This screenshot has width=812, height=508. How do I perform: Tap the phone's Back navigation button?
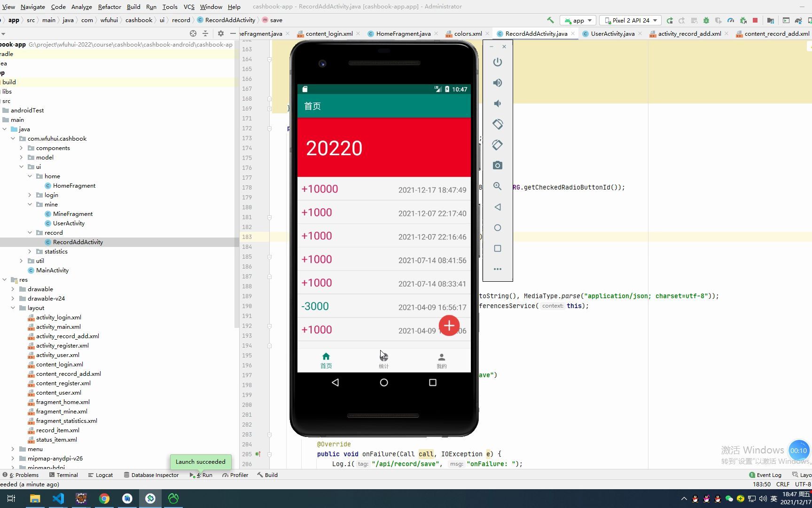click(x=335, y=382)
